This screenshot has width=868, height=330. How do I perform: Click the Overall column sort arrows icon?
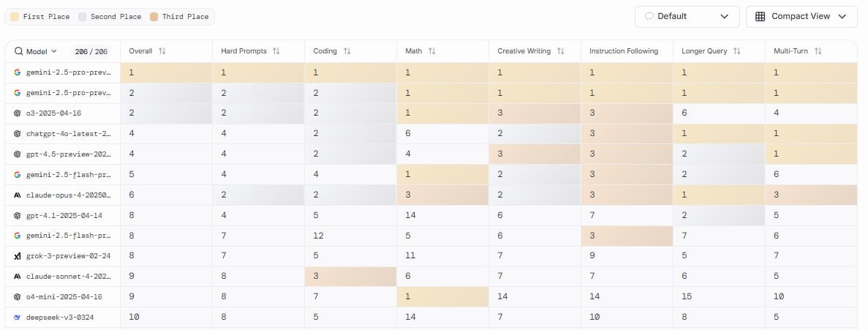pyautogui.click(x=162, y=51)
